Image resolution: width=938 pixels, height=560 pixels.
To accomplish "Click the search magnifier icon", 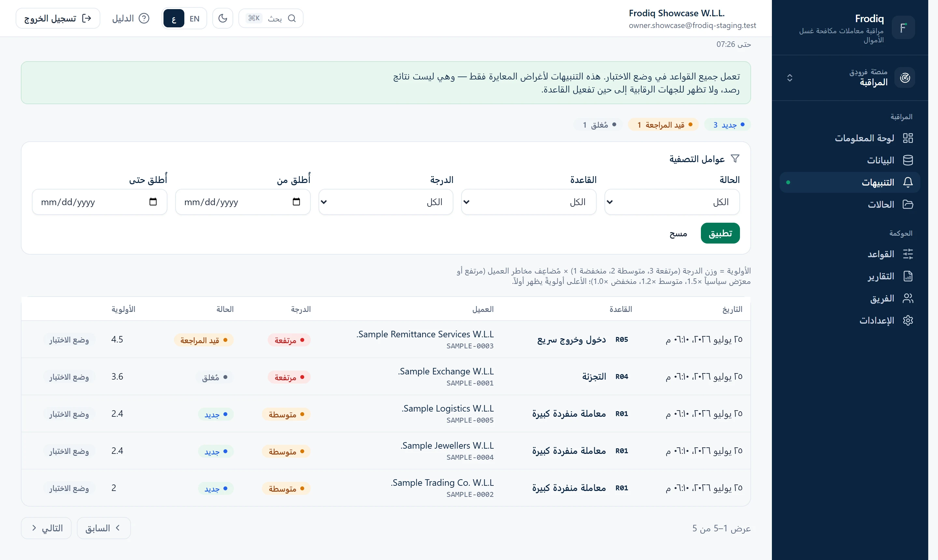I will point(292,19).
